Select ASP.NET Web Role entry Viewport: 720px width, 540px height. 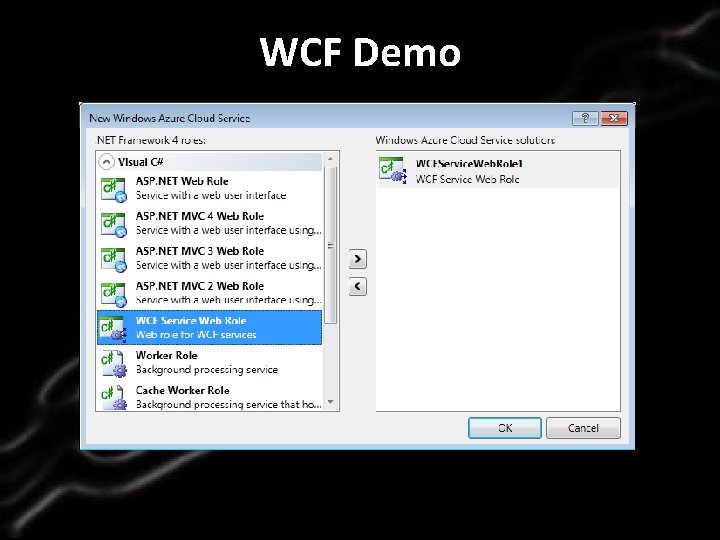(x=209, y=188)
